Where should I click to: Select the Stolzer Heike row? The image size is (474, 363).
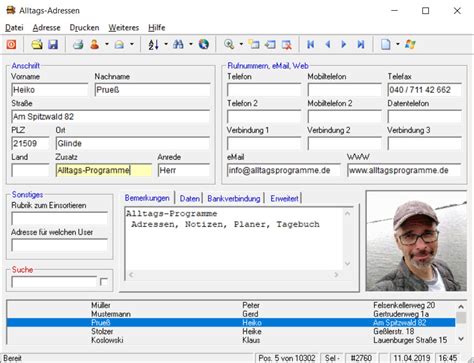(x=231, y=331)
